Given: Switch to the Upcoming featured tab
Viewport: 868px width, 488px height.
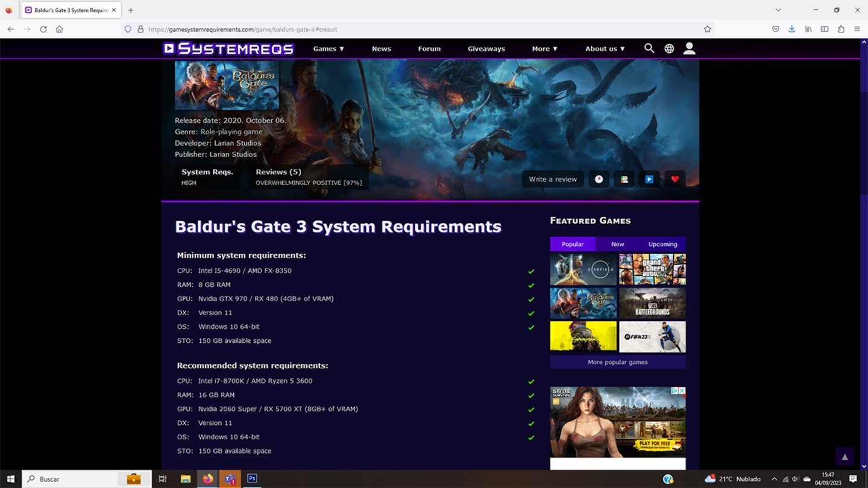Looking at the screenshot, I should pyautogui.click(x=663, y=244).
